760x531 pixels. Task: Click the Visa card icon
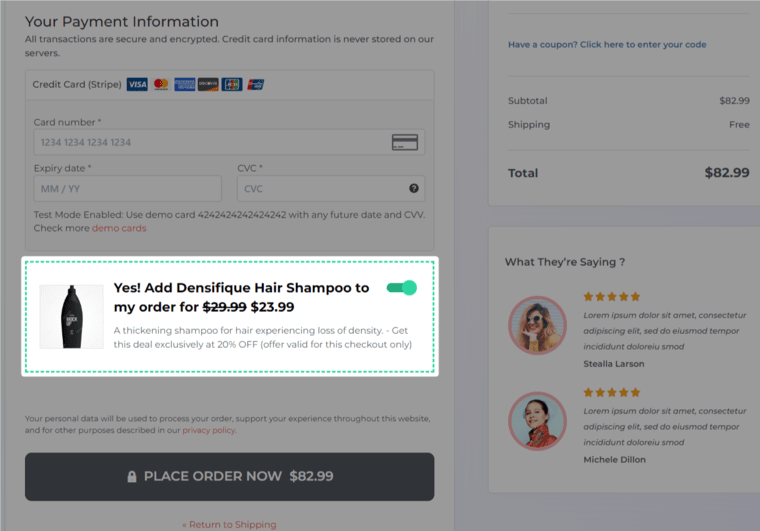pyautogui.click(x=137, y=84)
